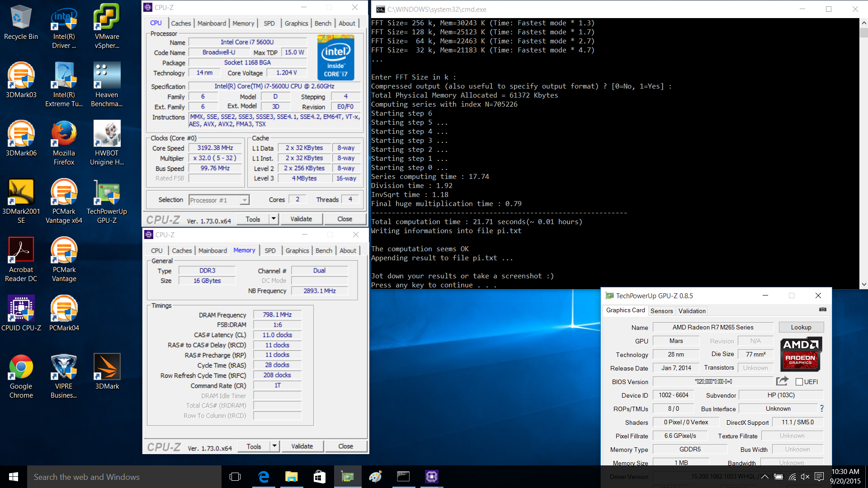Click Bus Interface question mark in GPU-Z
Viewport: 868px width, 488px height.
[822, 408]
